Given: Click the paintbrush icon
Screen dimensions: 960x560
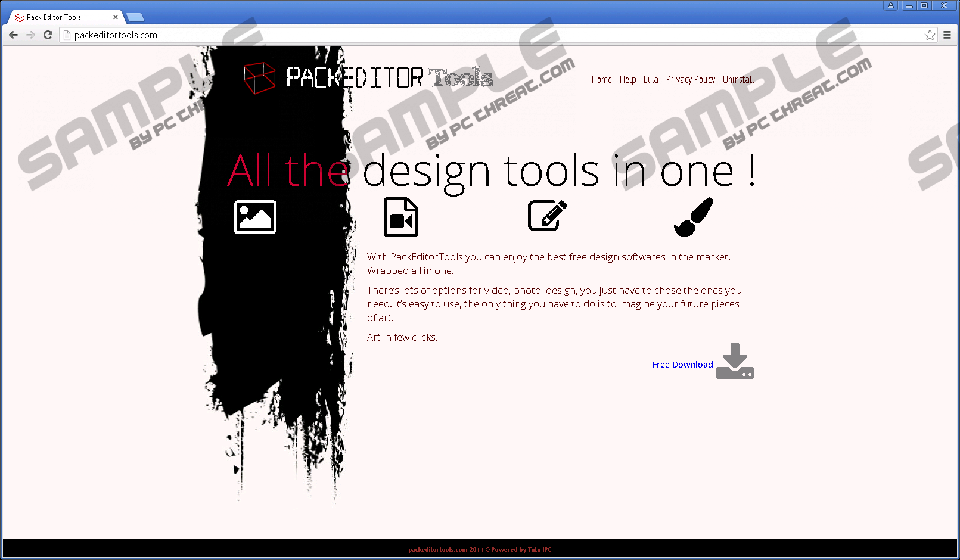Looking at the screenshot, I should click(694, 217).
